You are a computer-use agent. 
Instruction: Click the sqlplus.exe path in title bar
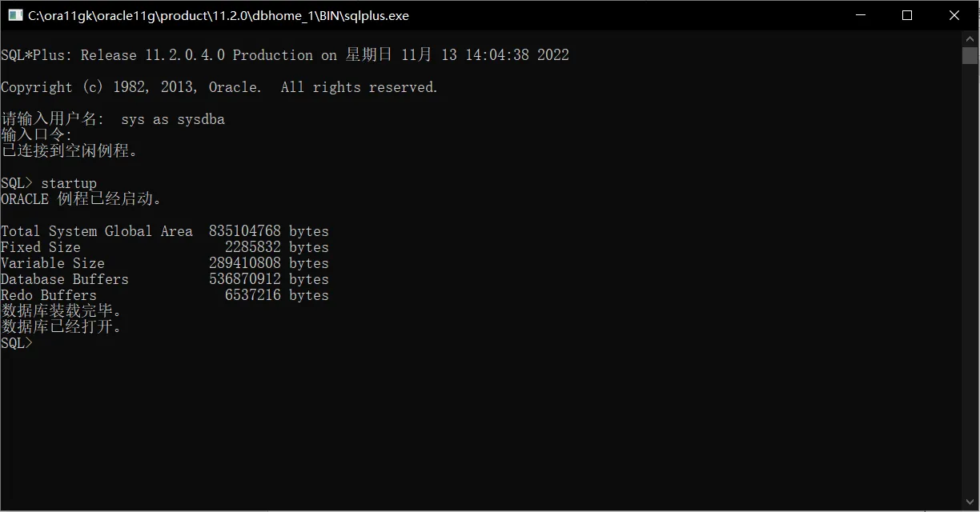[219, 15]
